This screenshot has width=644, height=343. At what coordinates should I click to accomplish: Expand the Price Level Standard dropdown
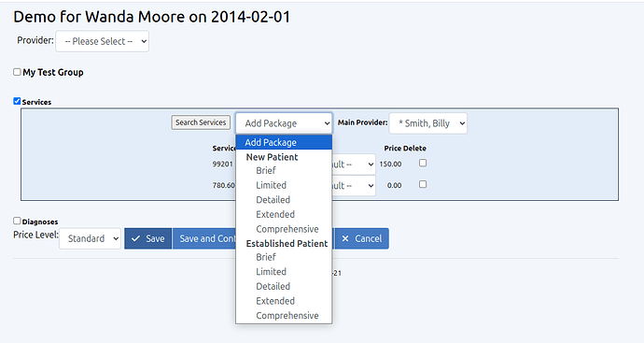point(90,238)
